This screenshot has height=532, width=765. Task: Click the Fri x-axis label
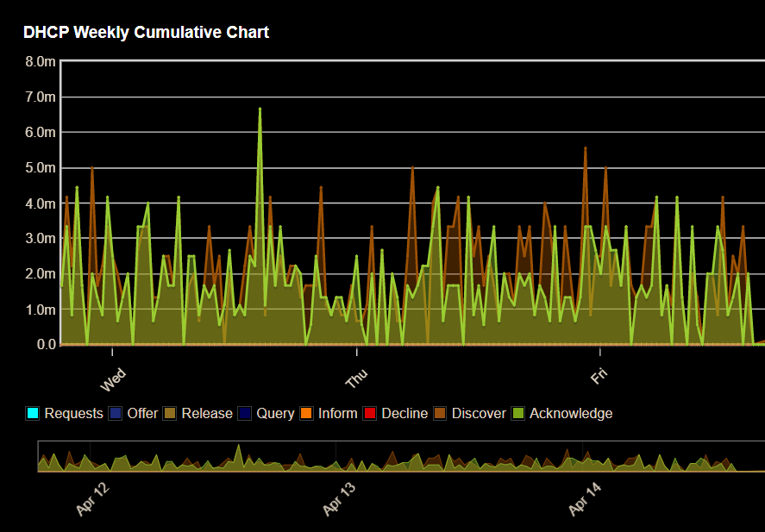click(599, 376)
